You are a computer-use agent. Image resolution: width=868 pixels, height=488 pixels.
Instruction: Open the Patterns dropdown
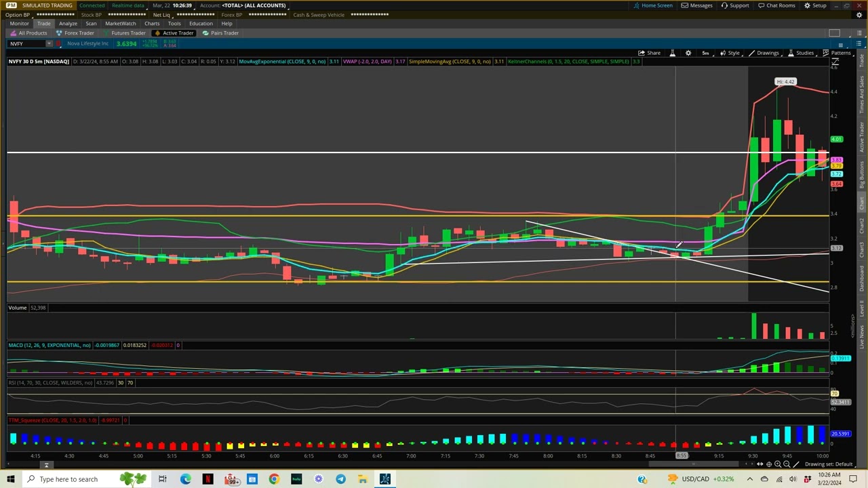837,53
